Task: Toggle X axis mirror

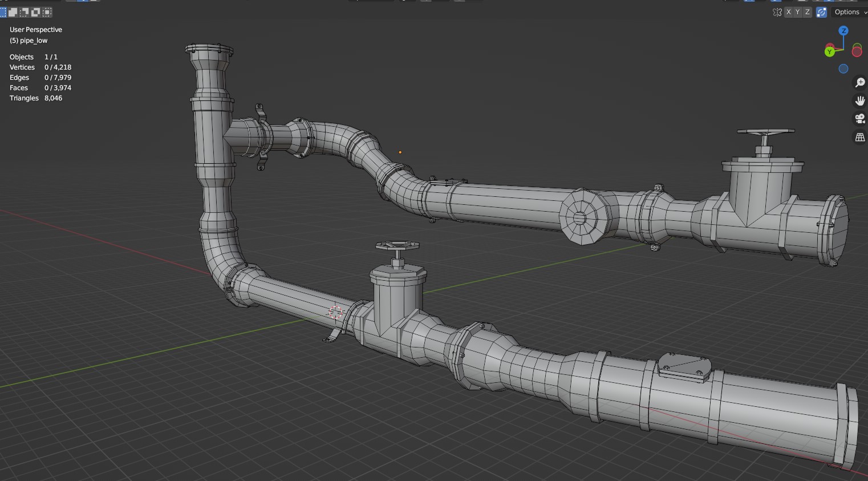Action: pos(789,12)
